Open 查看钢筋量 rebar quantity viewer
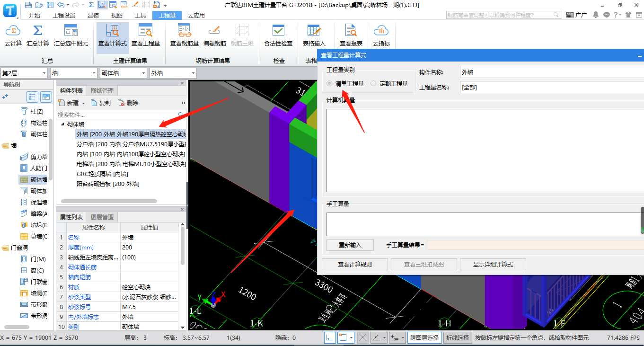The height and width of the screenshot is (346, 644). click(185, 35)
